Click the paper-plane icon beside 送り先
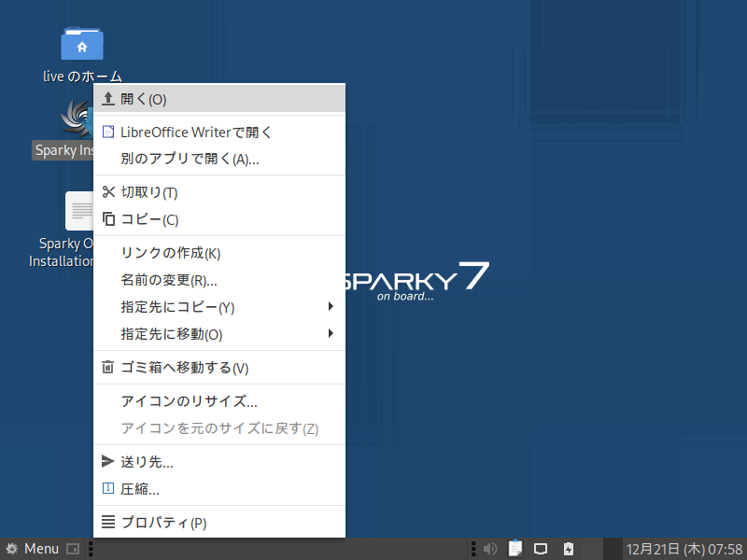Viewport: 747px width, 560px height. (x=108, y=461)
